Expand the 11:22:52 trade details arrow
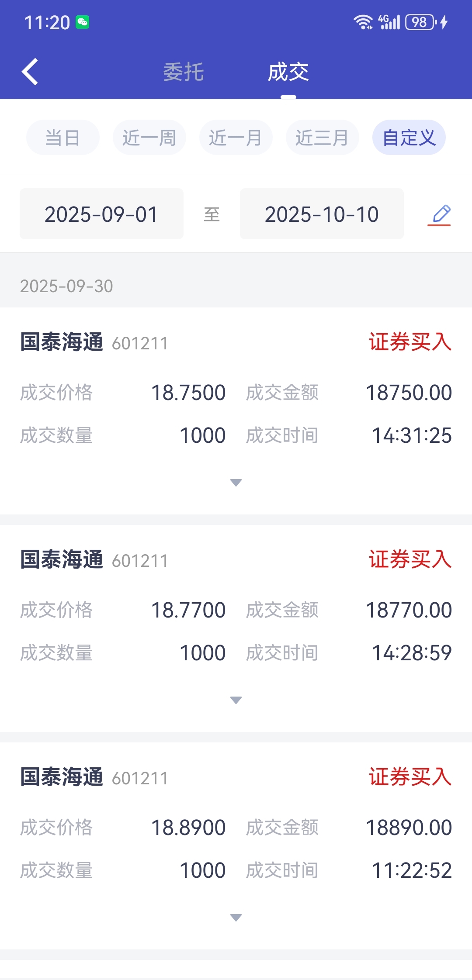This screenshot has width=472, height=980. point(236,918)
